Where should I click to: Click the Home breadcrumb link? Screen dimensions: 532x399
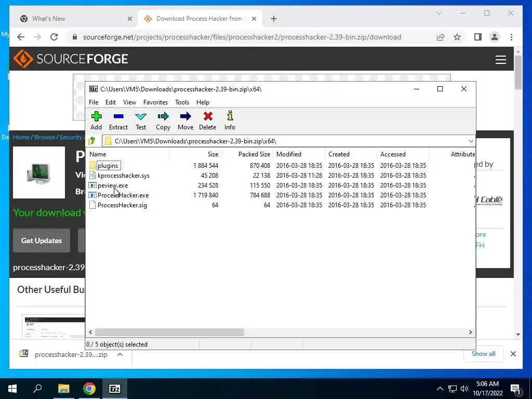(21, 137)
